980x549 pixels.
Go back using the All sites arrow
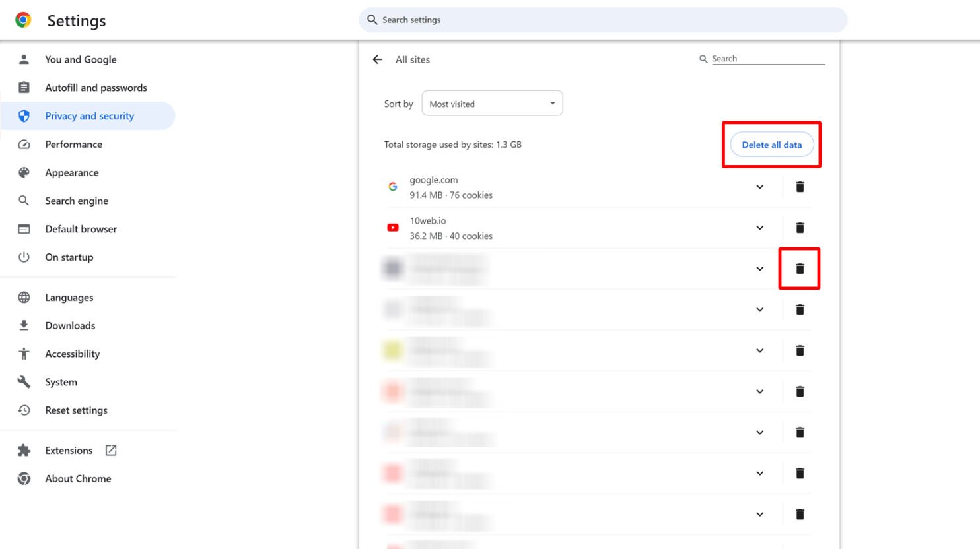point(377,59)
